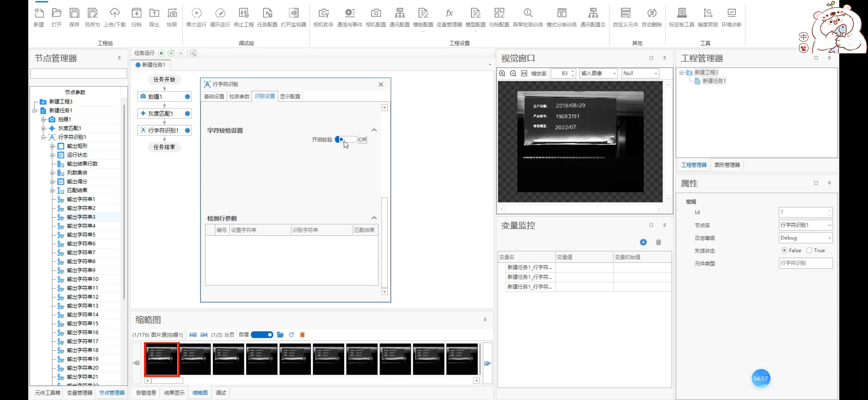Close the 行字符识别 dialog
Image resolution: width=868 pixels, height=400 pixels.
point(381,84)
